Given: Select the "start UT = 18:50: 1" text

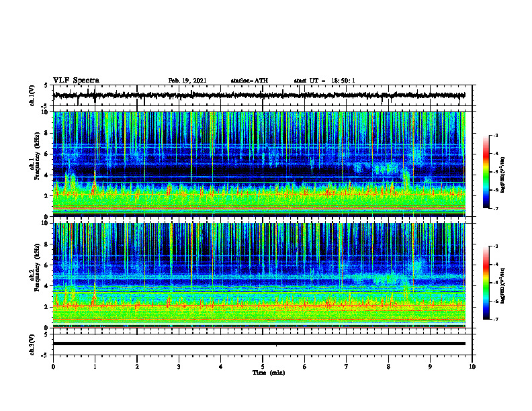Looking at the screenshot, I should point(324,81).
